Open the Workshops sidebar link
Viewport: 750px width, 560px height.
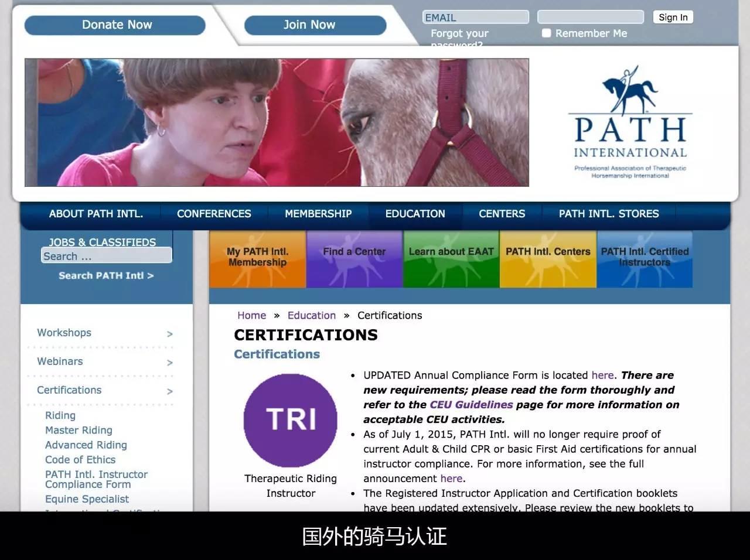pyautogui.click(x=64, y=333)
